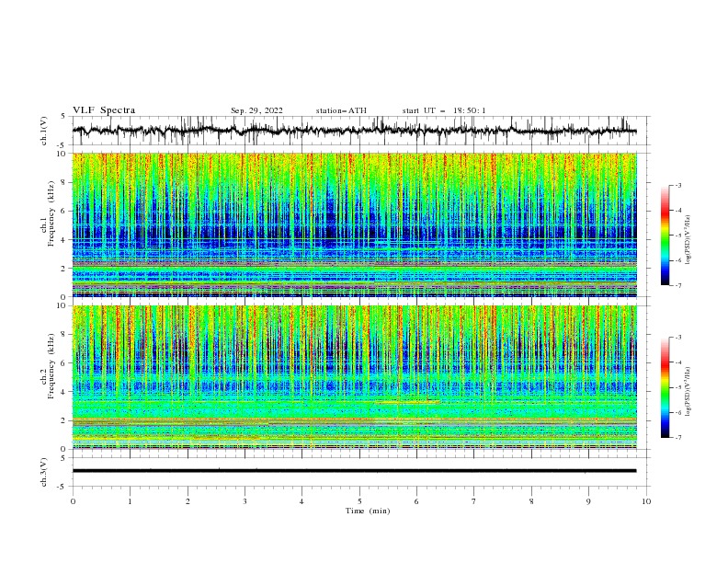Click the "ch.1(V)" waveform axis label
The image size is (728, 563).
tap(44, 131)
